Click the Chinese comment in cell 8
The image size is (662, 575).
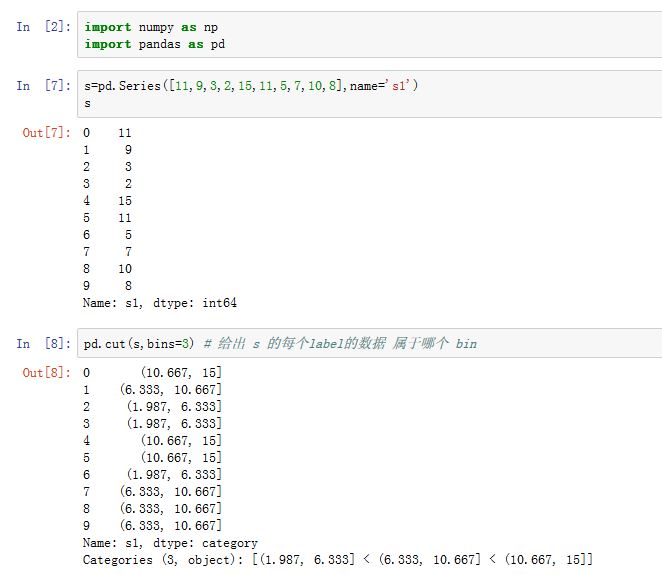(x=340, y=343)
